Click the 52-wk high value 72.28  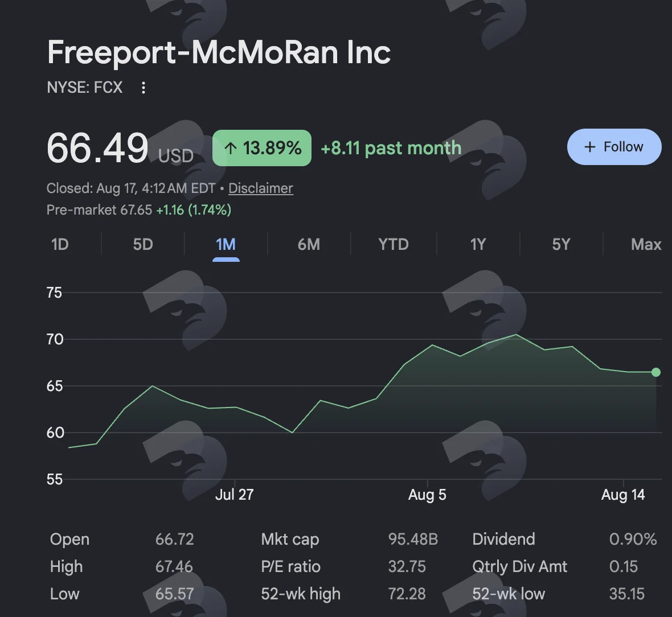407,594
